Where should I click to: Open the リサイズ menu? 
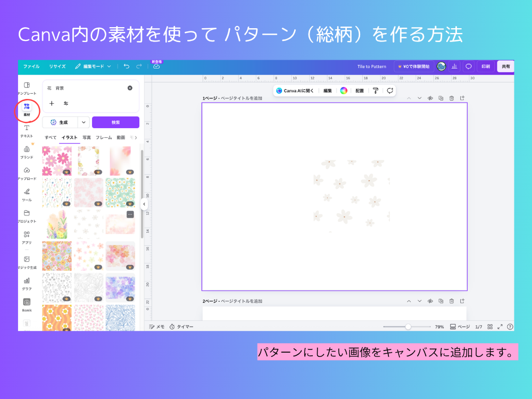click(57, 66)
